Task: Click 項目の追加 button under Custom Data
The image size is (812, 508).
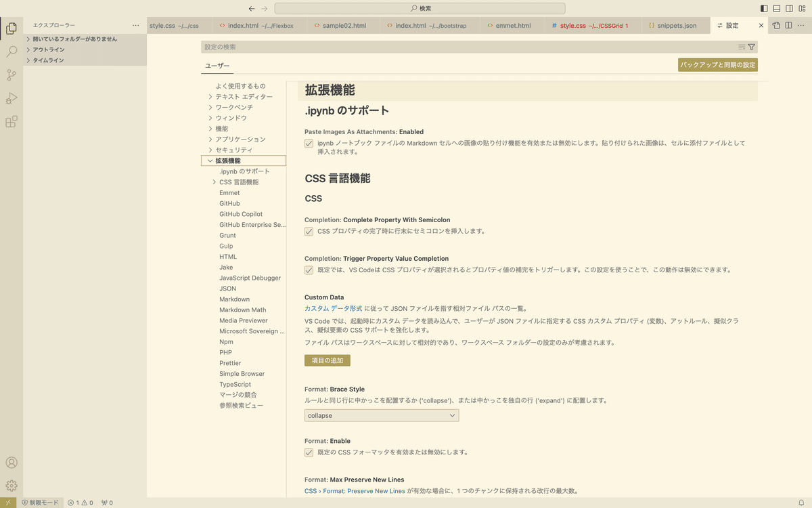Action: (328, 360)
